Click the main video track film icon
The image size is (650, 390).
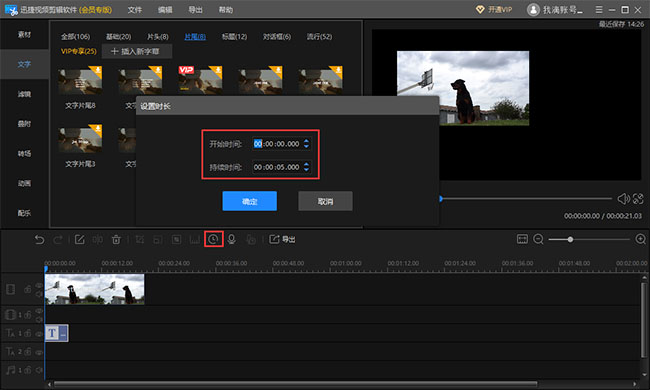[x=11, y=289]
